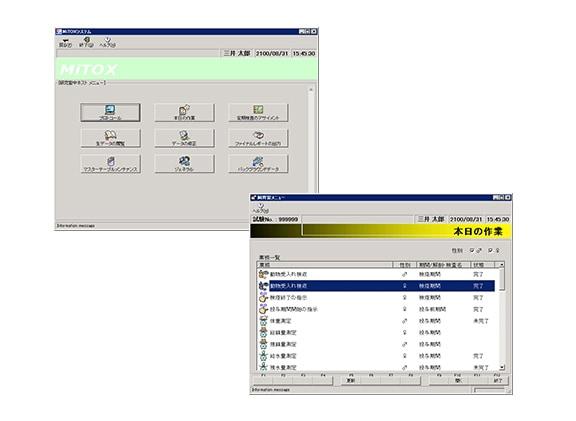Select the 体重測定 task row

coord(377,321)
